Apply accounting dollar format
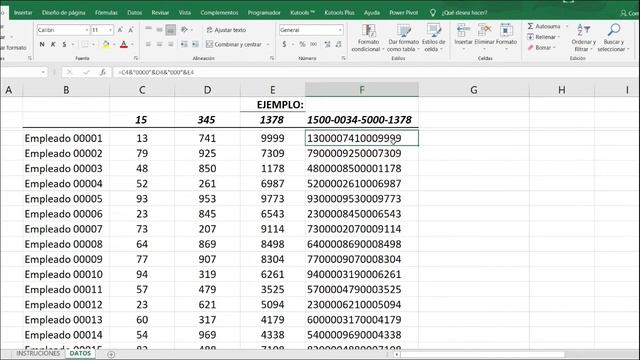The width and height of the screenshot is (640, 360). [x=284, y=44]
